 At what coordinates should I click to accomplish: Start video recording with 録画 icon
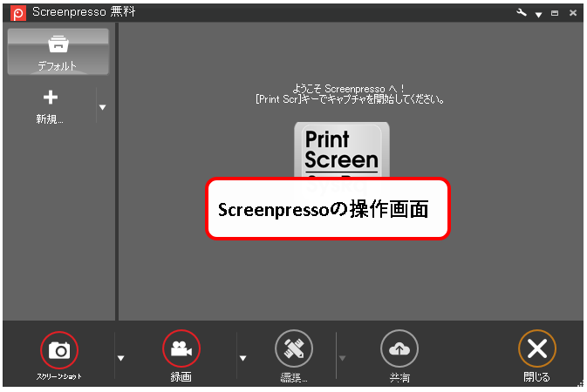pos(181,349)
